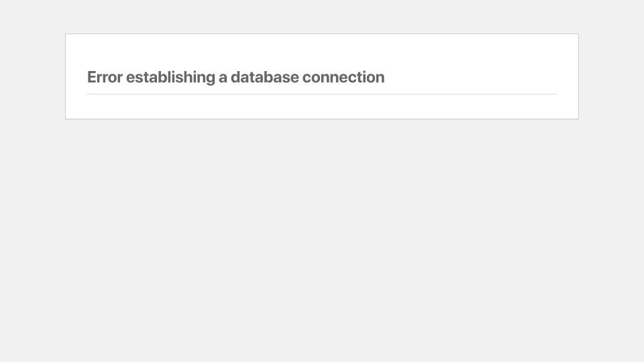Click the word "establishing" in the heading
Image resolution: width=644 pixels, height=362 pixels.
[170, 78]
